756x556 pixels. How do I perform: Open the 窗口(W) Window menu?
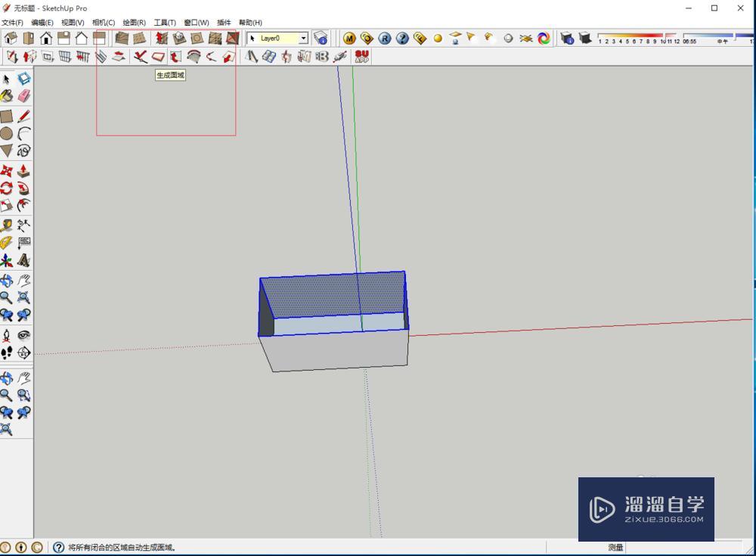click(x=197, y=23)
